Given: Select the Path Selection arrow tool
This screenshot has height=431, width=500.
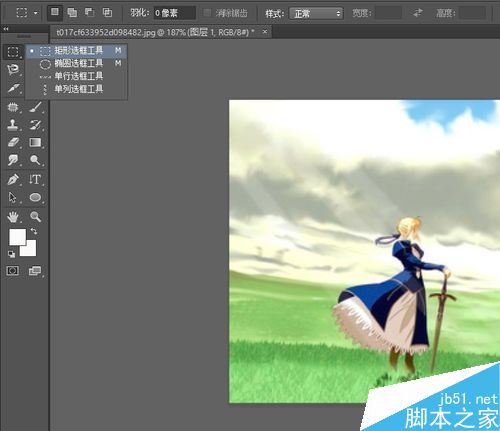Looking at the screenshot, I should pyautogui.click(x=13, y=197).
